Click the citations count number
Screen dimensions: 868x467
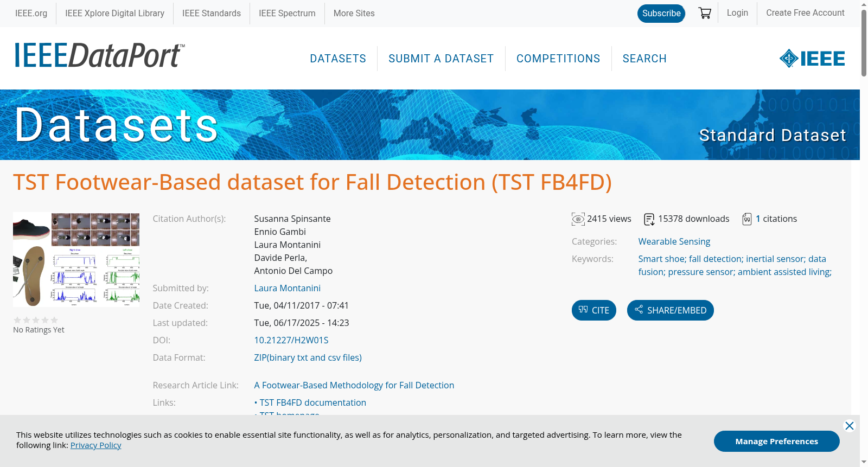pos(758,219)
